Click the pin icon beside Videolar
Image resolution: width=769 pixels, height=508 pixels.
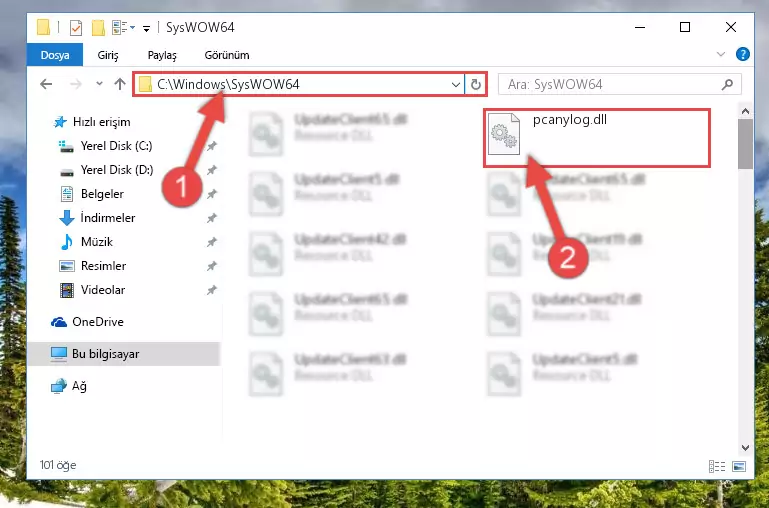point(211,290)
